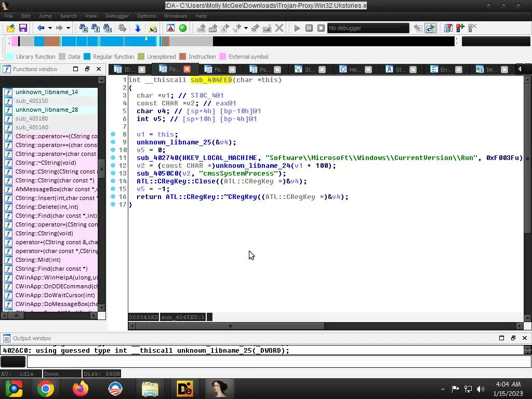Terminate process with stop button
This screenshot has width=532, height=399.
pos(321,28)
